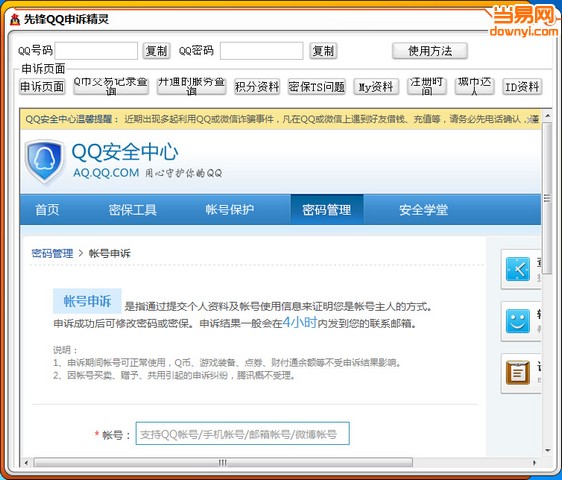Click the 4小时 highlighted text
562x480 pixels.
click(x=300, y=322)
